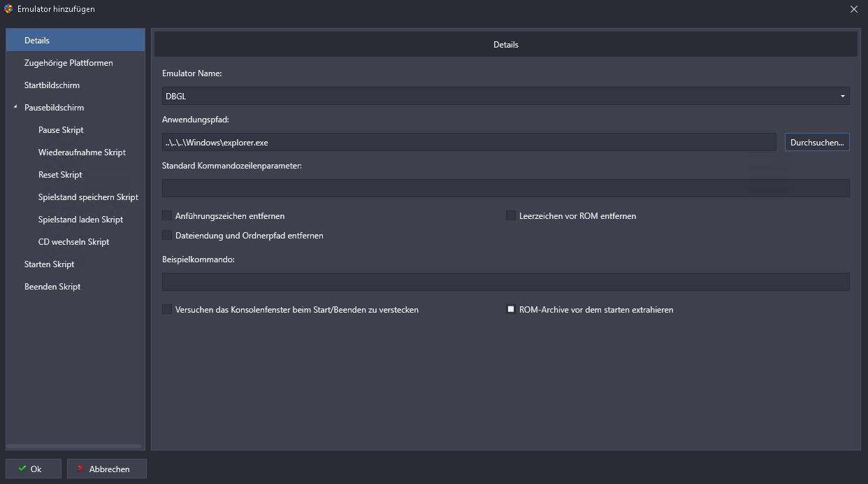
Task: Toggle ROM-Archive vor dem starten extrahieren
Action: (511, 309)
